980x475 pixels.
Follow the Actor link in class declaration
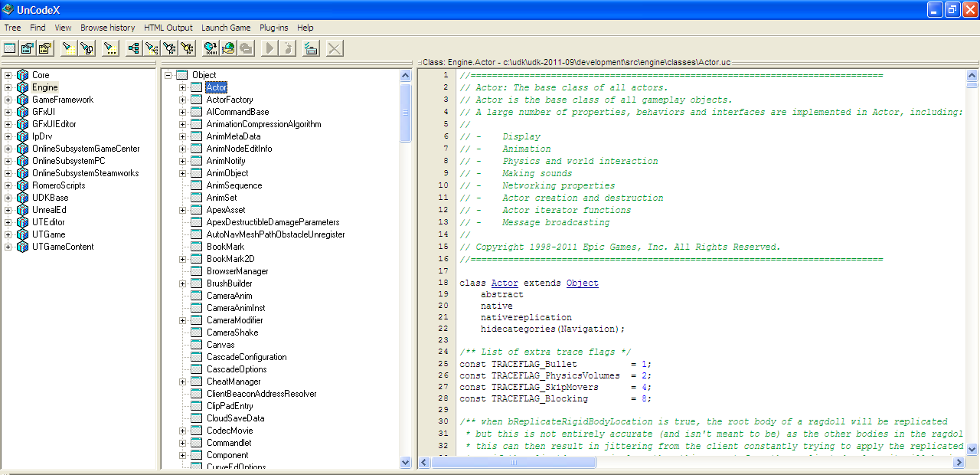505,283
